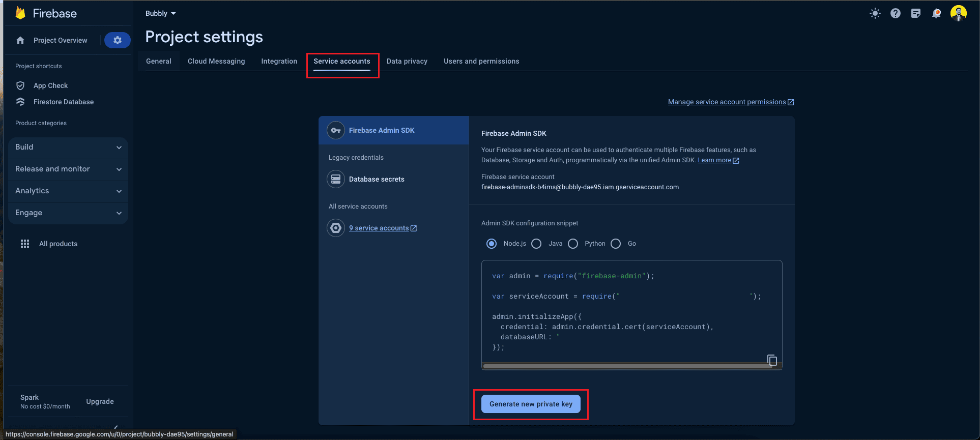Expand the Analytics category
This screenshot has width=980, height=440.
[68, 191]
